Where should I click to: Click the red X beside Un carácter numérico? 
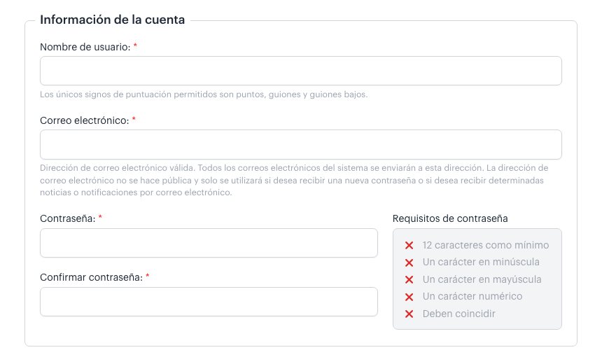click(x=409, y=297)
